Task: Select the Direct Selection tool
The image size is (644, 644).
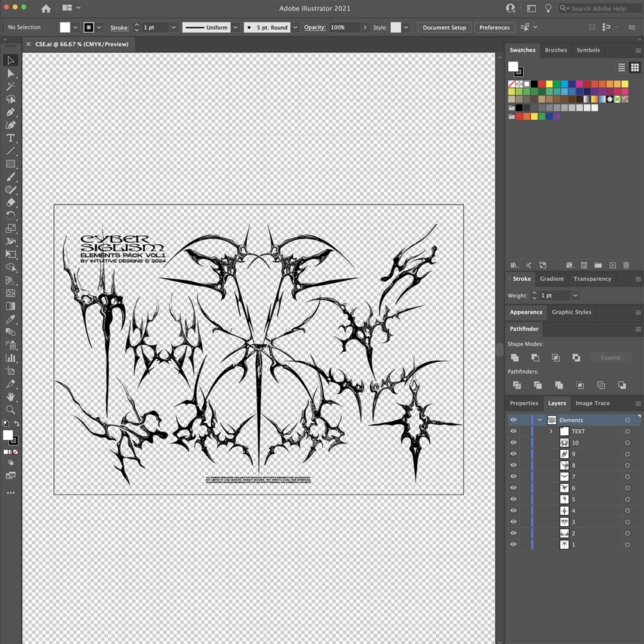Action: (11, 74)
